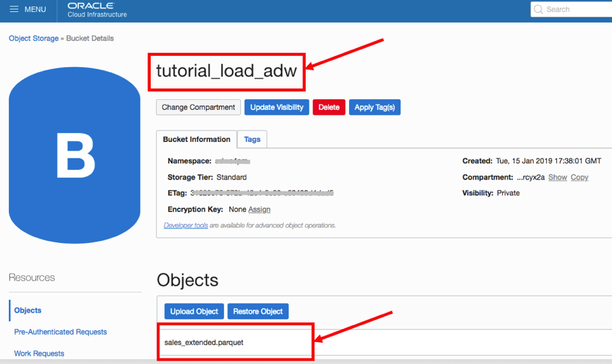Select Objects in the Resources sidebar

coord(27,310)
